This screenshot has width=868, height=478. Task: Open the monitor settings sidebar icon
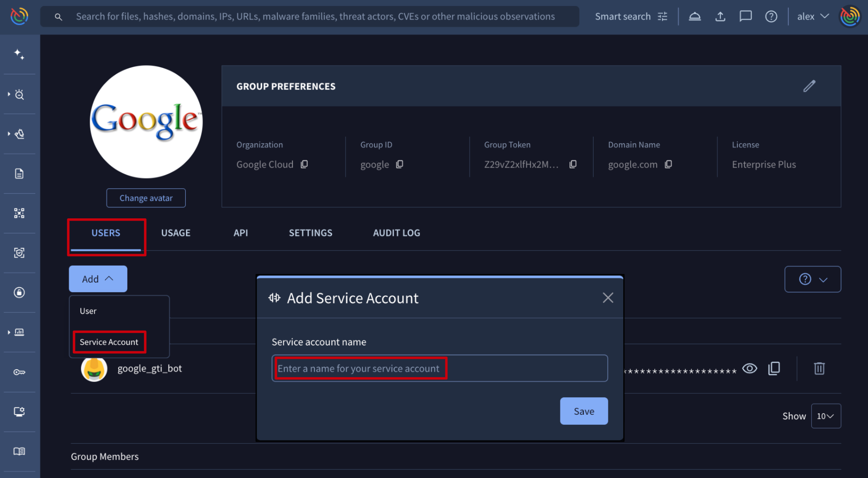pyautogui.click(x=19, y=411)
